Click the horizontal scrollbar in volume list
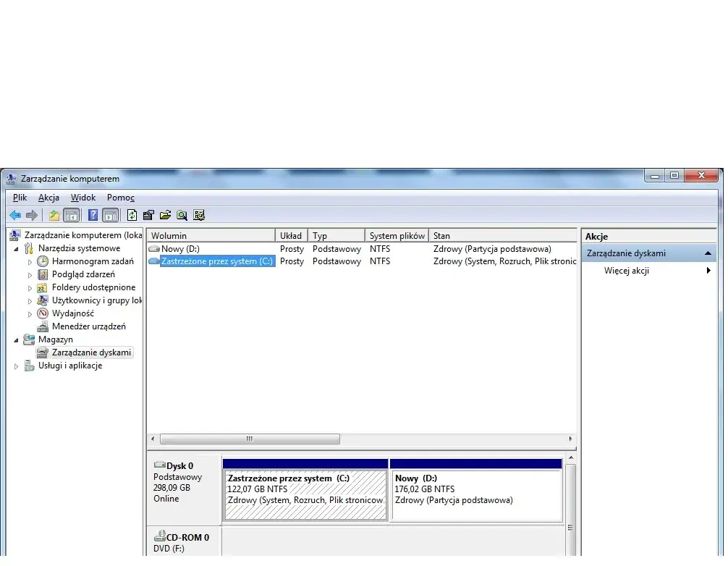Screen dimensions: 728x566 (250, 439)
